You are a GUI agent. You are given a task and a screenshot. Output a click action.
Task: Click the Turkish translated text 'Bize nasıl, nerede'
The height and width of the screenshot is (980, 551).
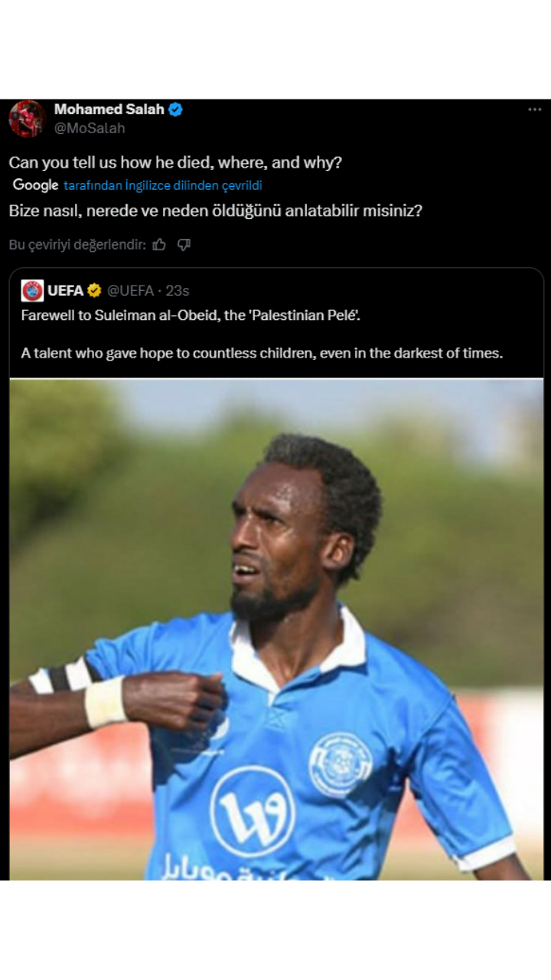pos(215,211)
